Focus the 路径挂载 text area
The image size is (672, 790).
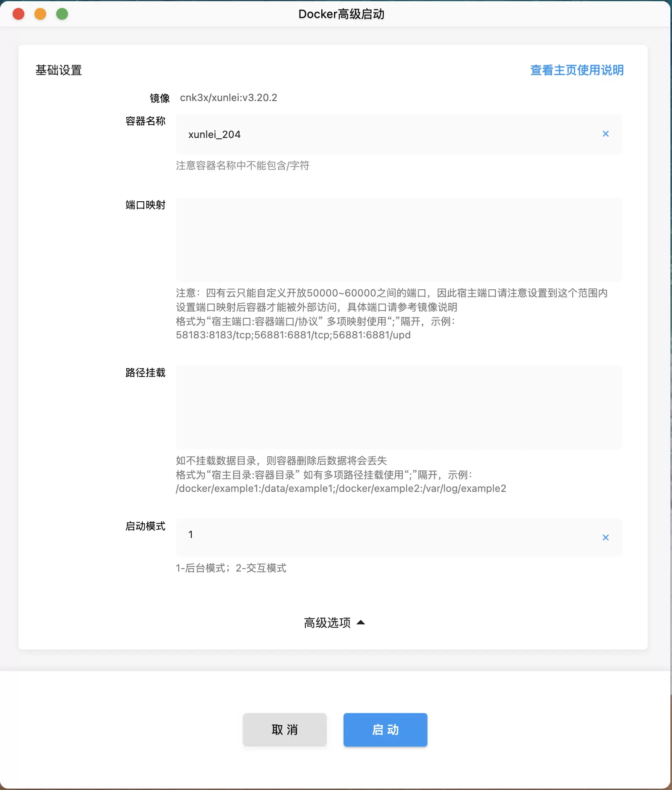(399, 407)
